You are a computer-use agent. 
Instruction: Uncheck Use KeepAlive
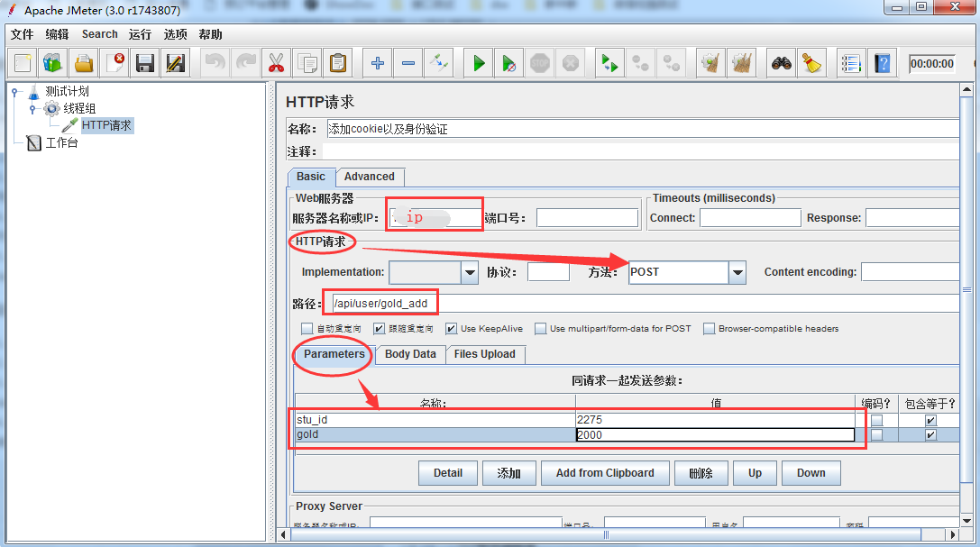pyautogui.click(x=452, y=328)
